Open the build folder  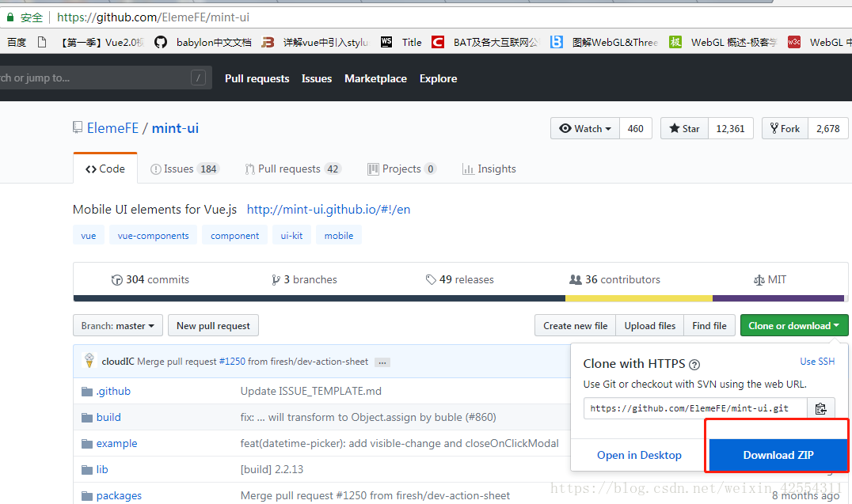[108, 417]
